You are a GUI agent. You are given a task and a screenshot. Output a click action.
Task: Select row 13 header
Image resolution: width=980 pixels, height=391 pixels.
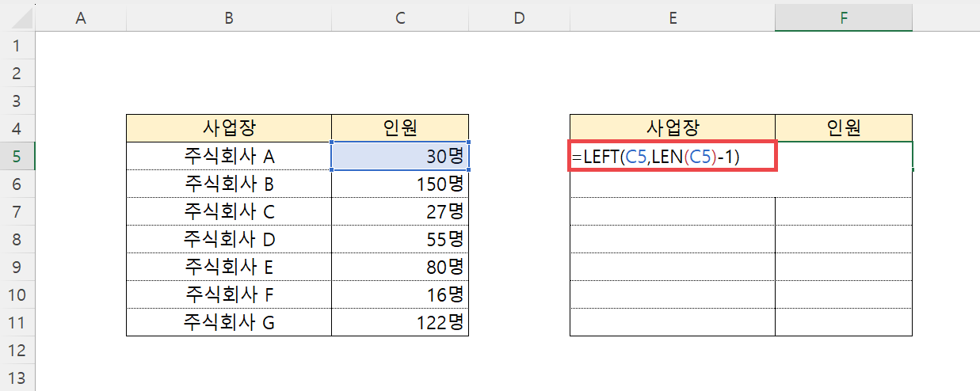(17, 378)
